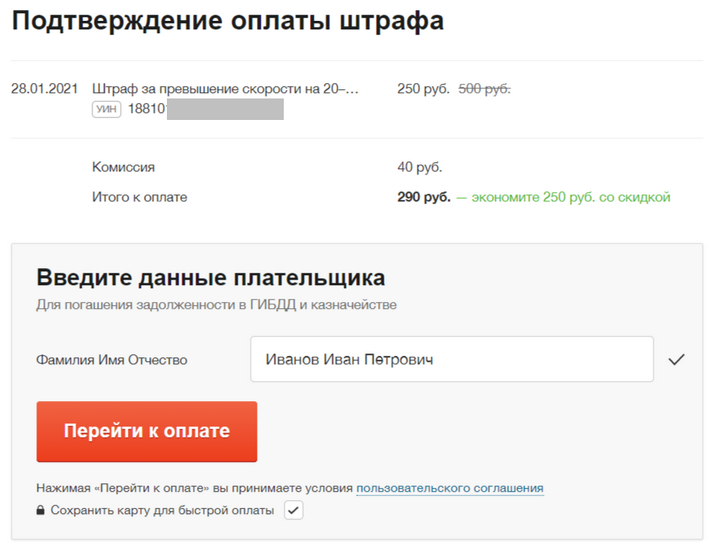Image resolution: width=709 pixels, height=548 pixels.
Task: Select the fine description Штраф за превышение скорости
Action: pos(225,89)
